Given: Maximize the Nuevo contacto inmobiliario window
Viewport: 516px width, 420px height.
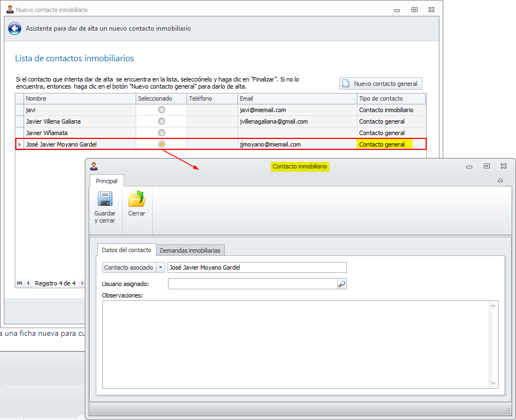Looking at the screenshot, I should (414, 9).
